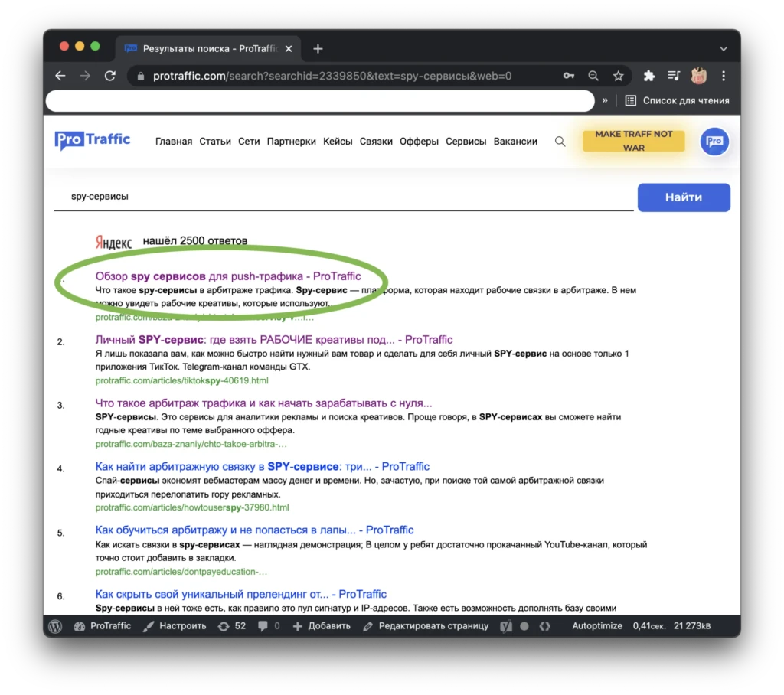This screenshot has height=695, width=784.
Task: Expand the tab search chevron in title bar
Action: (x=724, y=49)
